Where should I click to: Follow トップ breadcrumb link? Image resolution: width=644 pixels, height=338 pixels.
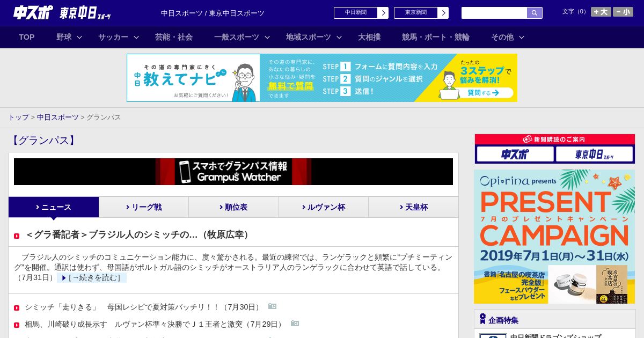(x=18, y=117)
